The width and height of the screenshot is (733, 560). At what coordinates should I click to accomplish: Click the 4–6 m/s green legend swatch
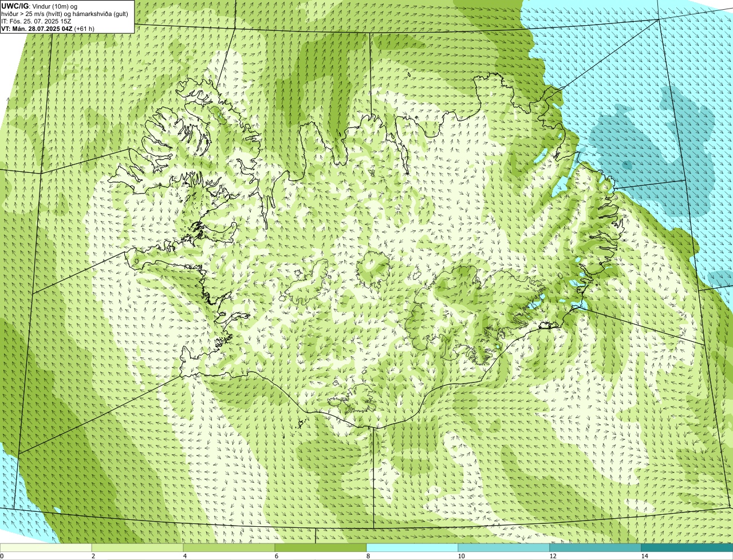[x=229, y=548]
